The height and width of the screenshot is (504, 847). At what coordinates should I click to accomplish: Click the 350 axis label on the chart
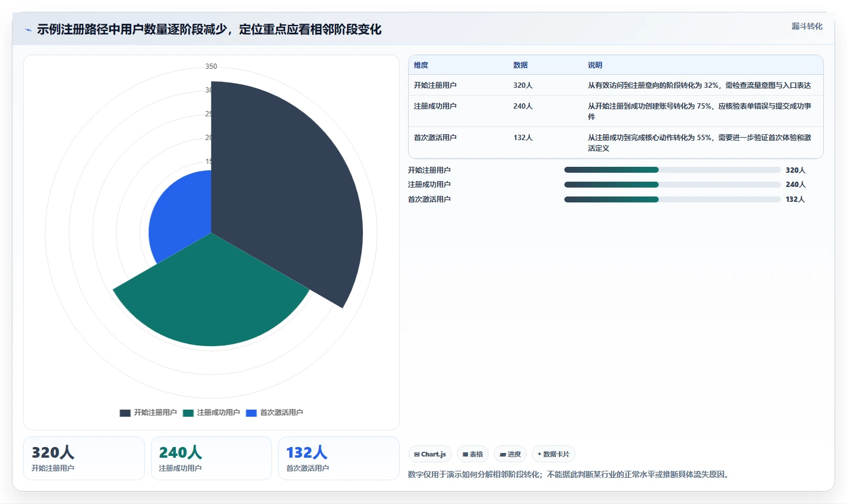[x=211, y=66]
